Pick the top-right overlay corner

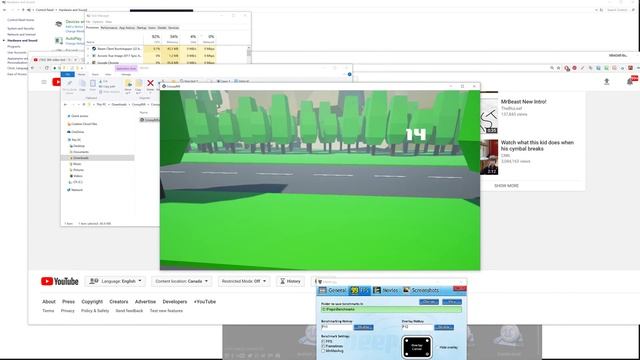coord(427,340)
